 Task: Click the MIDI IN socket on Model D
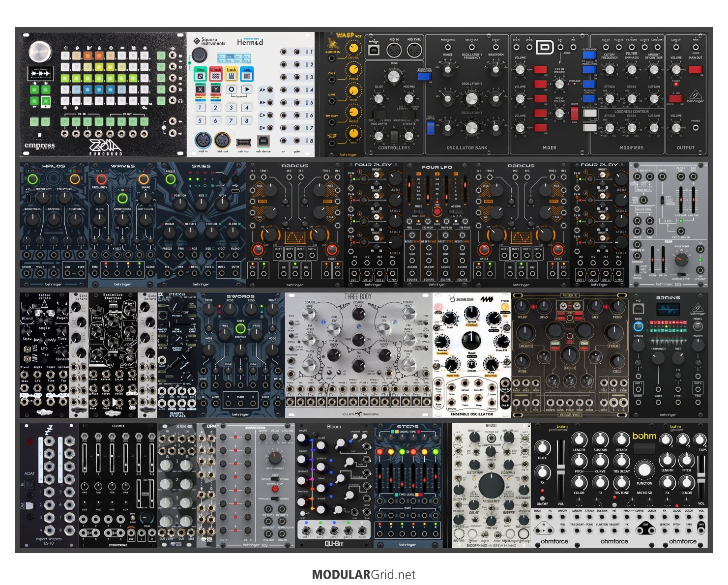394,51
